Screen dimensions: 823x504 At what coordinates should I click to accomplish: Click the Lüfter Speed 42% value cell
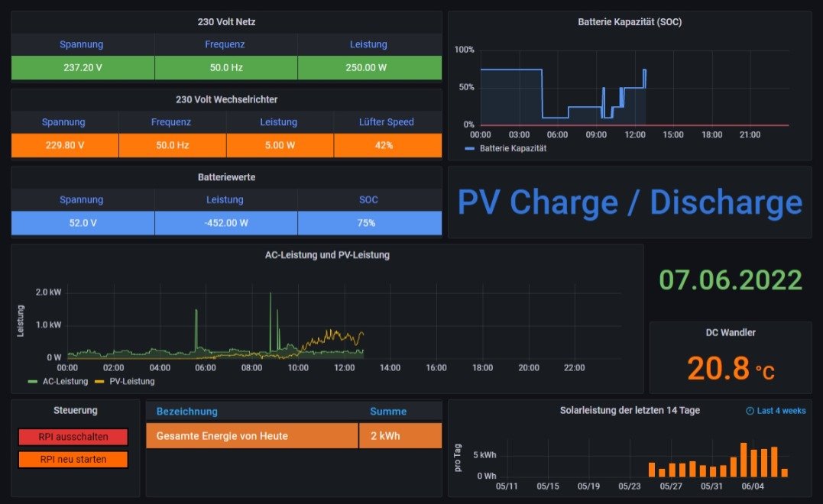pos(387,145)
